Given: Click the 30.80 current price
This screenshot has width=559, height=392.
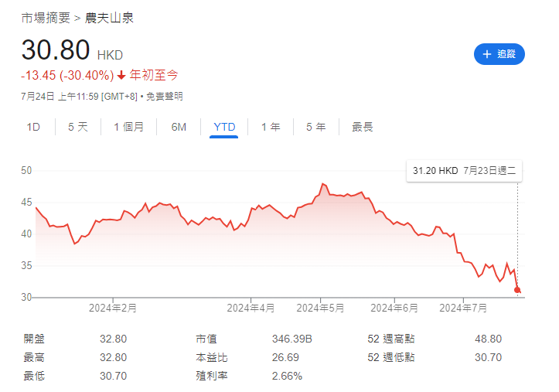Looking at the screenshot, I should pos(56,50).
